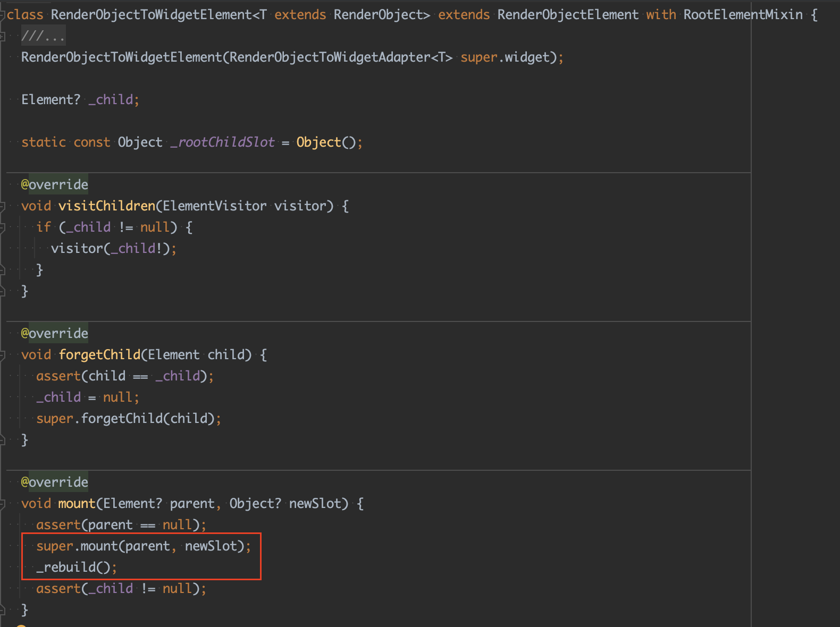840x627 pixels.
Task: Click the @override annotation above mount
Action: point(55,482)
